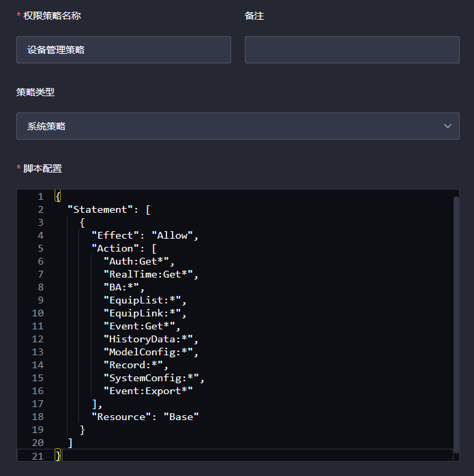Click line number 1 in editor gutter
The height and width of the screenshot is (476, 474).
point(40,196)
